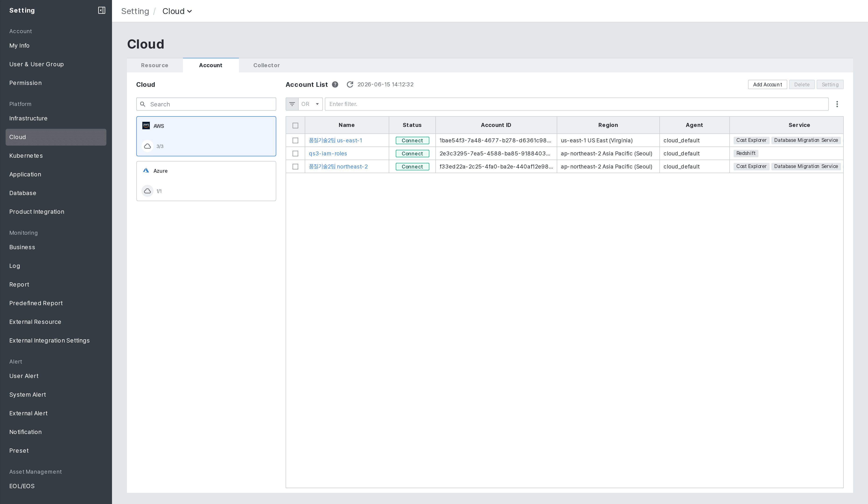Open System Alert settings
Viewport: 868px width, 504px height.
tap(56, 394)
